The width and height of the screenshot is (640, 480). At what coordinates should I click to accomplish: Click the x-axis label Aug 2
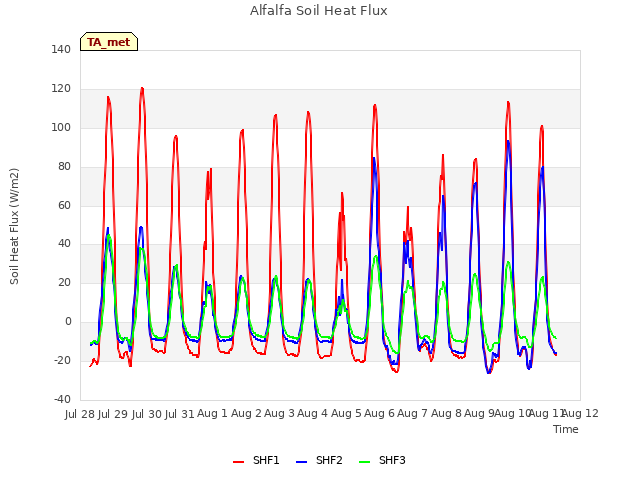(x=246, y=413)
